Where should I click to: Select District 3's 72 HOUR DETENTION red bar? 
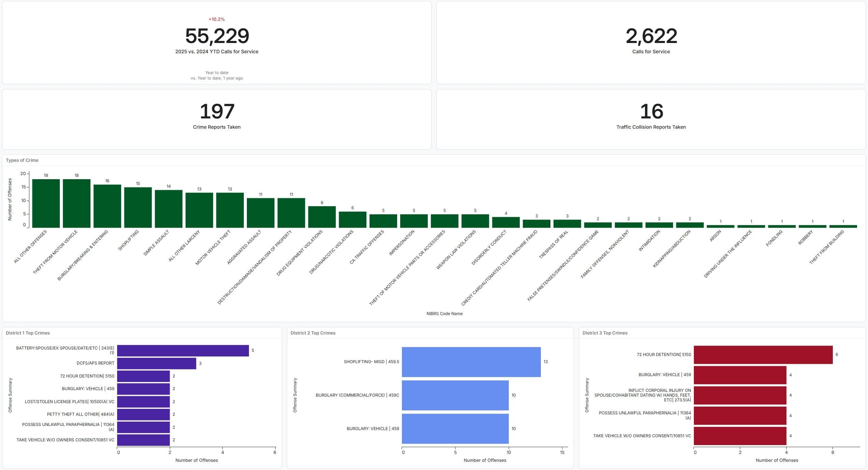coord(763,355)
